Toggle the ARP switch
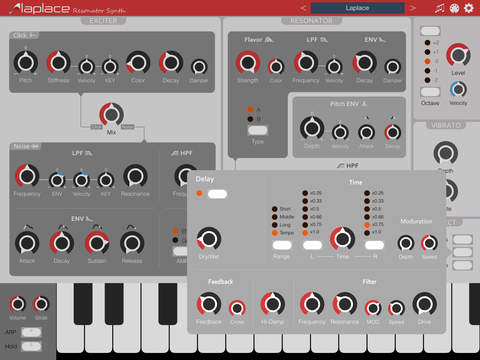 [31, 332]
